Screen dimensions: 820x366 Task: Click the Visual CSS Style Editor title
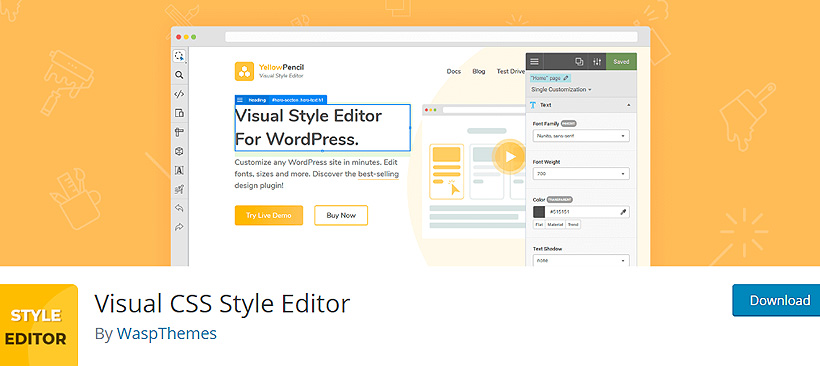tap(222, 304)
